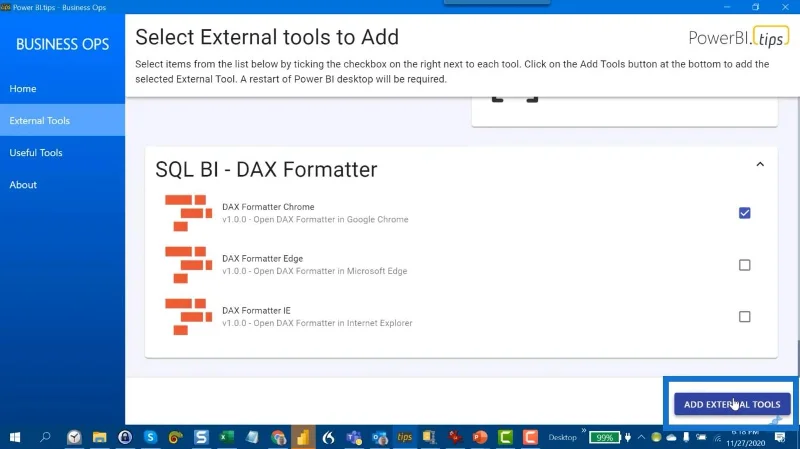Tick the DAX Formatter IE checkbox

point(744,317)
